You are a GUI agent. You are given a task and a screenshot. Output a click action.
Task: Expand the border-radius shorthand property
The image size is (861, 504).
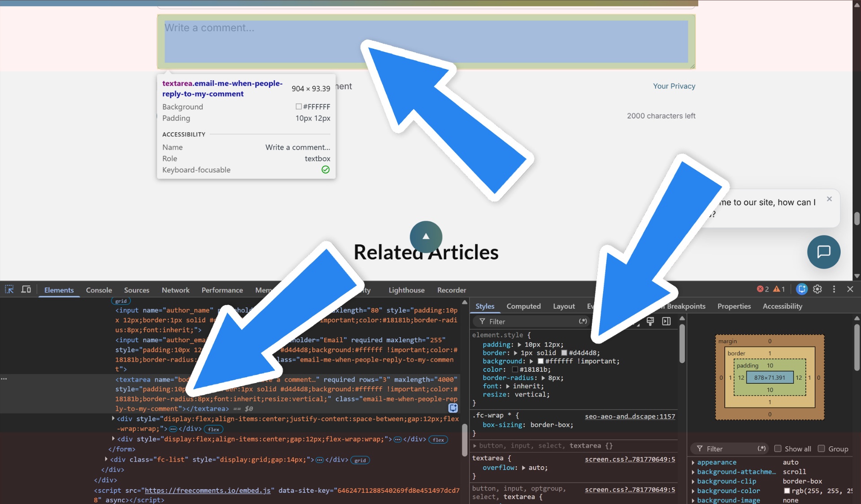tap(543, 378)
